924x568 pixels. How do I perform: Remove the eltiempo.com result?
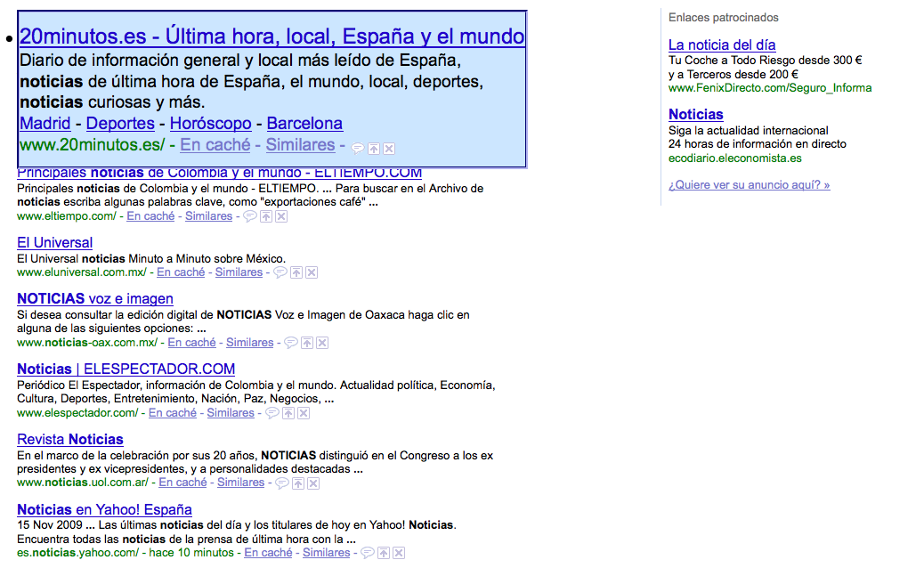(x=281, y=217)
